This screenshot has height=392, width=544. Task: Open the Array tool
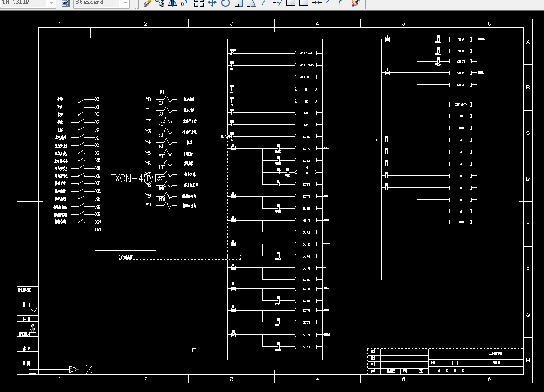199,3
